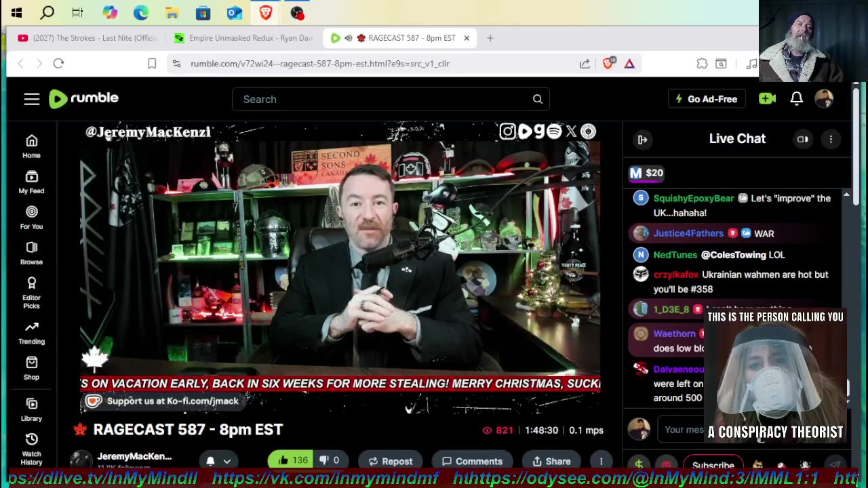The width and height of the screenshot is (868, 488).
Task: Click the share page icon in address bar
Action: (x=585, y=64)
